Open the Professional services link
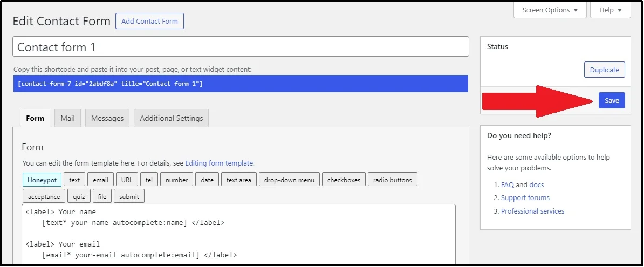The width and height of the screenshot is (644, 267). click(x=533, y=211)
